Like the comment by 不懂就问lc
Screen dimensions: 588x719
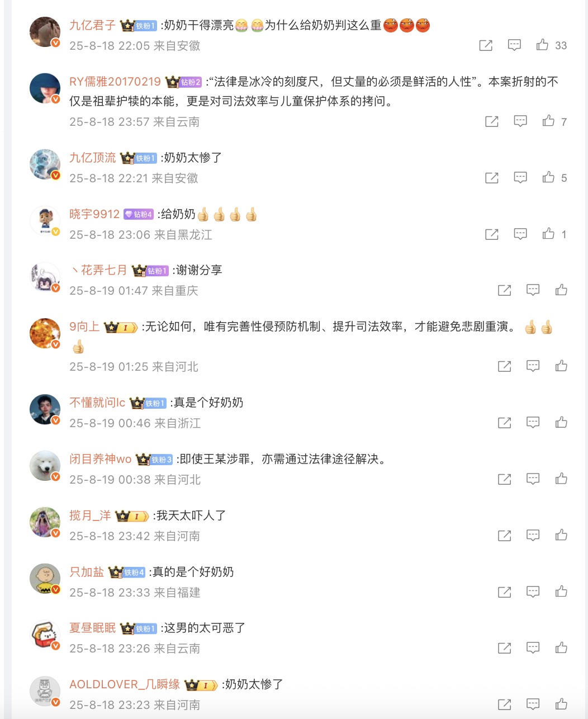click(x=561, y=423)
